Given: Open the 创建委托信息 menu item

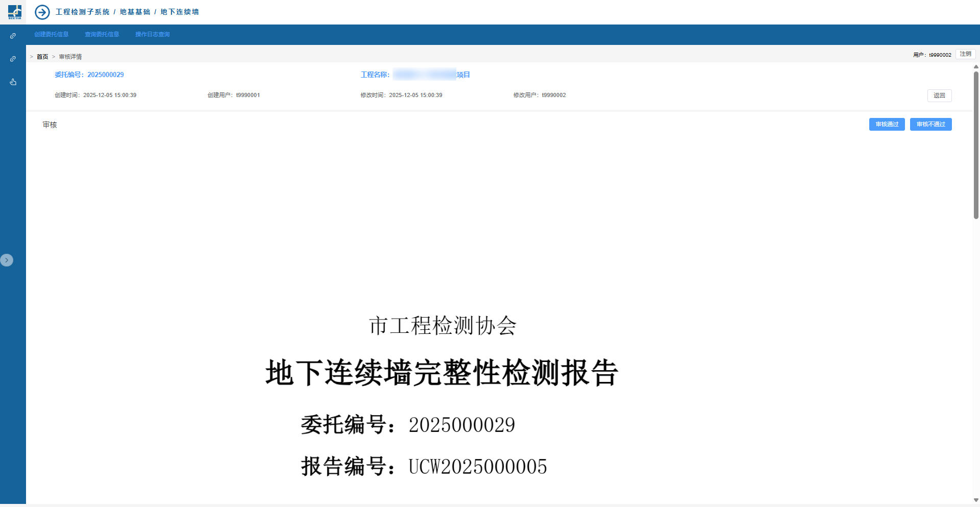Looking at the screenshot, I should (52, 34).
